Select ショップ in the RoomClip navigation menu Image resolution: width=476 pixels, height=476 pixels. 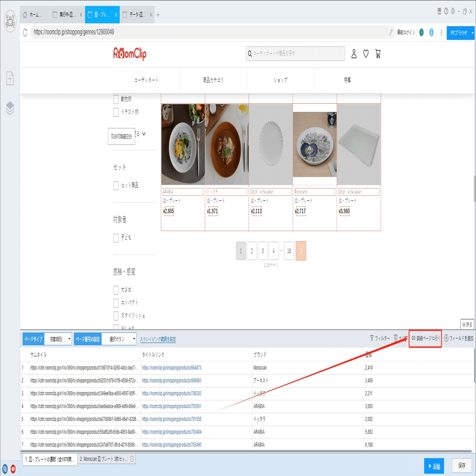pyautogui.click(x=280, y=80)
